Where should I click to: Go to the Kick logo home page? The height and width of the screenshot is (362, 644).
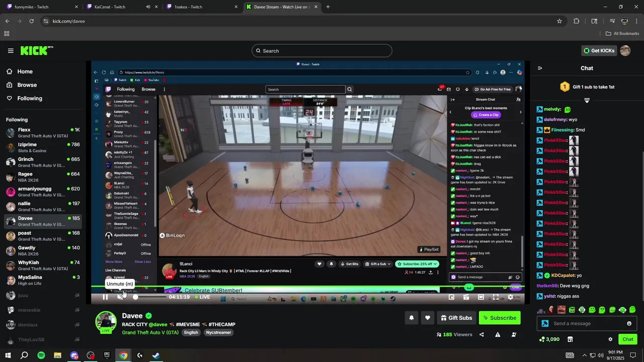[36, 50]
